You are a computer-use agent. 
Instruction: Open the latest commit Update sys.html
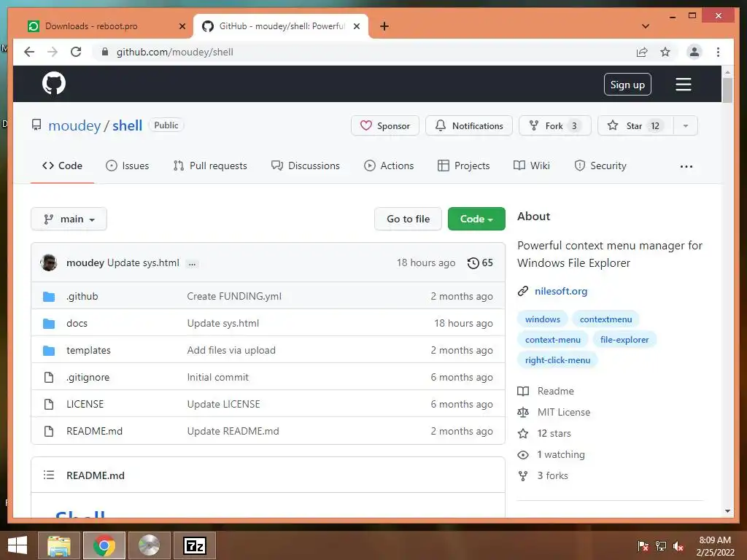(144, 262)
